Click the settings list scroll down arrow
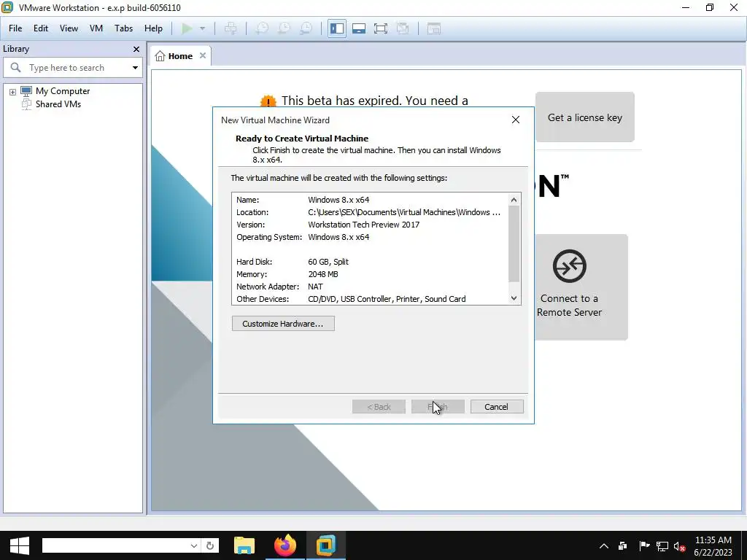This screenshot has width=747, height=560. [514, 298]
